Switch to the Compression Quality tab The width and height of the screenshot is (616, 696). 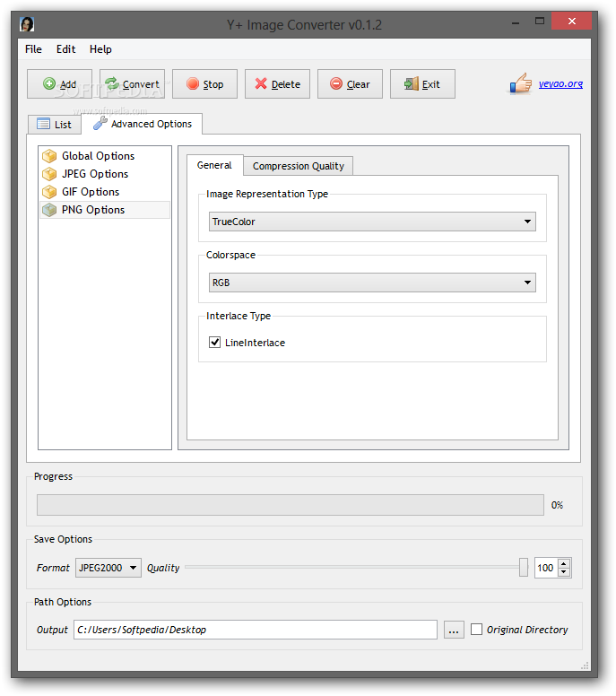299,166
